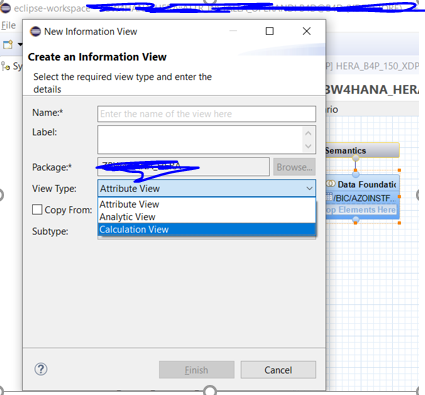Cancel the New Information View dialog

coord(278,370)
